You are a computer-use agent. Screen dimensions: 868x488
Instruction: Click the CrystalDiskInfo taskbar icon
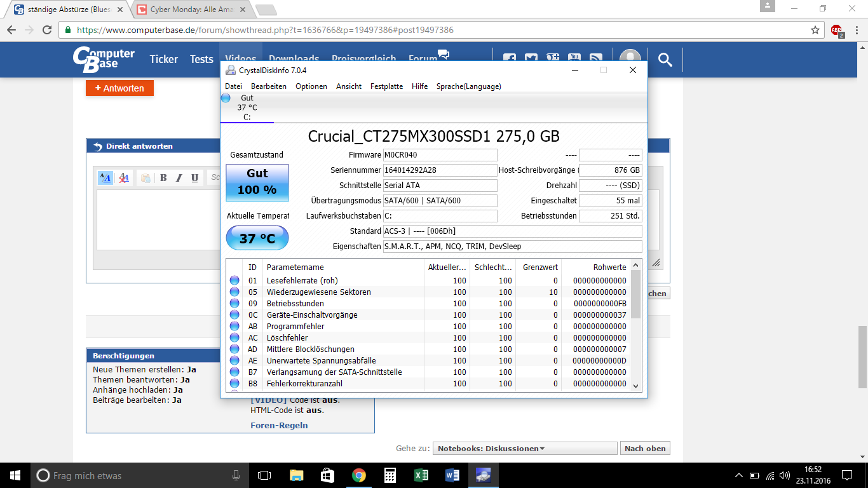483,475
